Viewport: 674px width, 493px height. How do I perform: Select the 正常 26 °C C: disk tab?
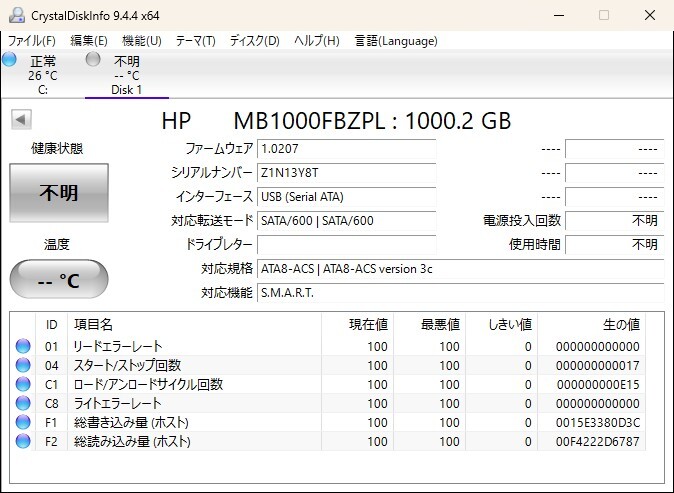[x=43, y=75]
